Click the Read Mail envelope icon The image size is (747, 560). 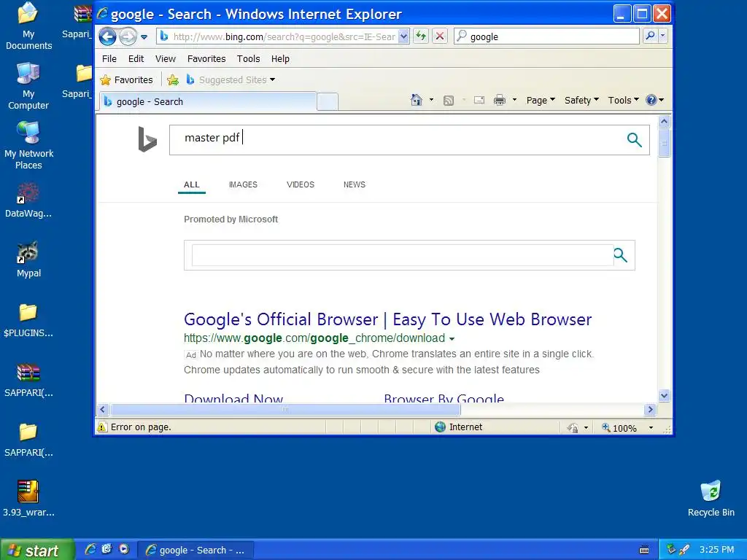[479, 100]
